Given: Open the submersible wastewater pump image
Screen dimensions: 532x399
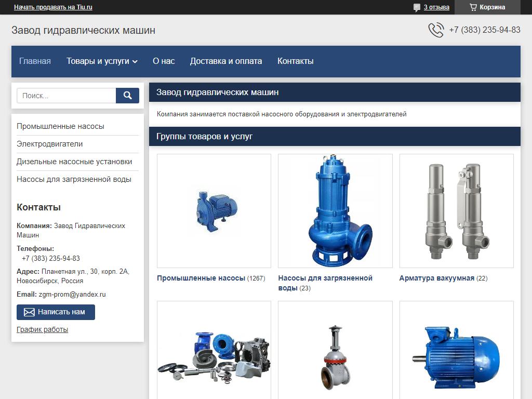Looking at the screenshot, I should click(x=335, y=210).
